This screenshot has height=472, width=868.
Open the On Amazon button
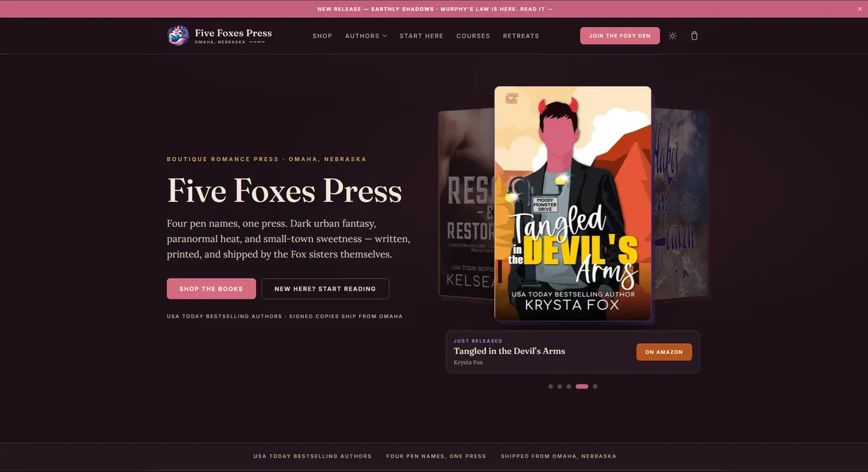pos(663,352)
